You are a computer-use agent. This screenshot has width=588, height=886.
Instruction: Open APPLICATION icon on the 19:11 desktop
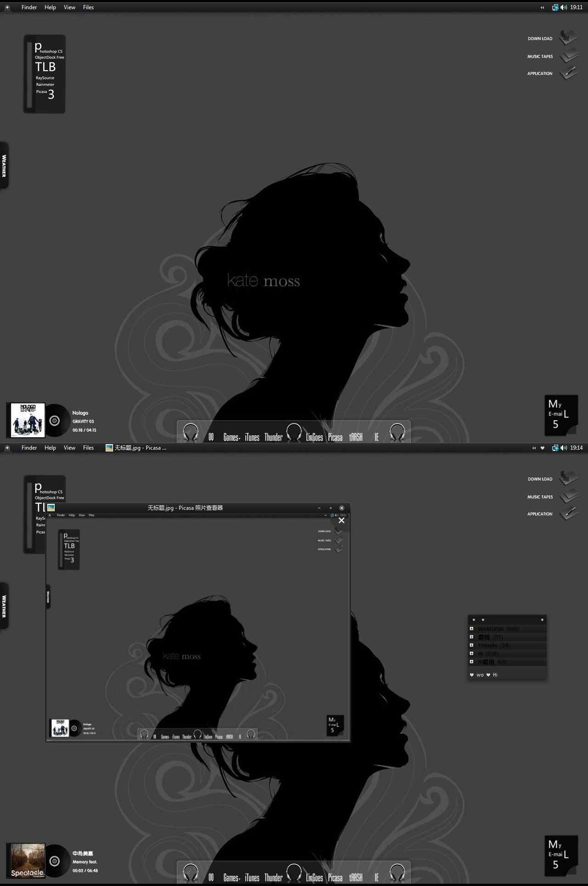(x=569, y=73)
